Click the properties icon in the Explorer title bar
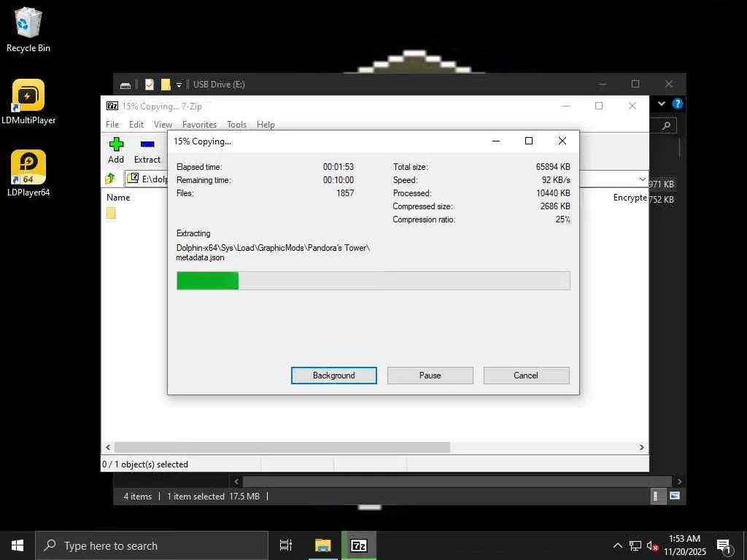Viewport: 747px width, 560px height. (150, 85)
